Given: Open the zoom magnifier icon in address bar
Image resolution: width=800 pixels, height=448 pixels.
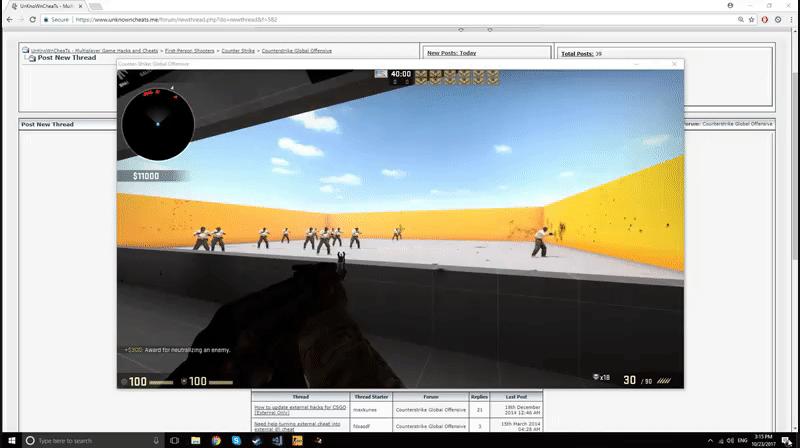Looking at the screenshot, I should pyautogui.click(x=741, y=19).
